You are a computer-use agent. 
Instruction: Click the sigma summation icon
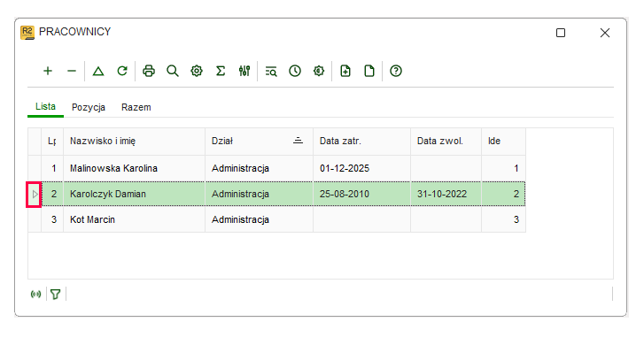click(221, 71)
